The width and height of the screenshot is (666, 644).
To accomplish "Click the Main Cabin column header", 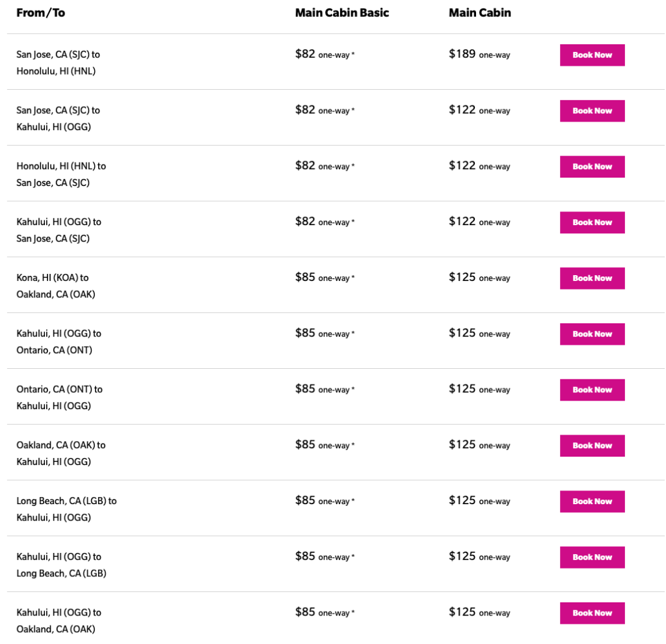I will pyautogui.click(x=479, y=13).
